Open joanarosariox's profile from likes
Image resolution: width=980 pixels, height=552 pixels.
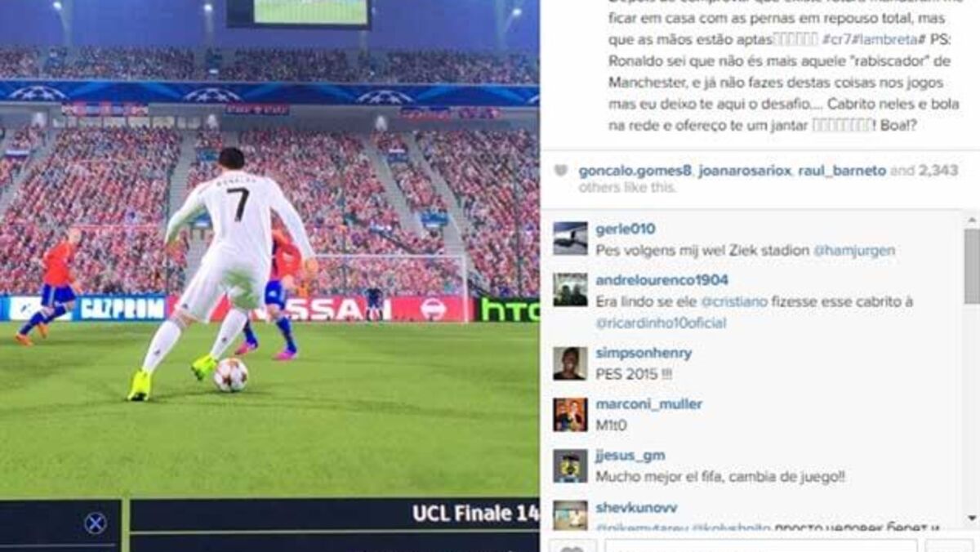pos(745,171)
